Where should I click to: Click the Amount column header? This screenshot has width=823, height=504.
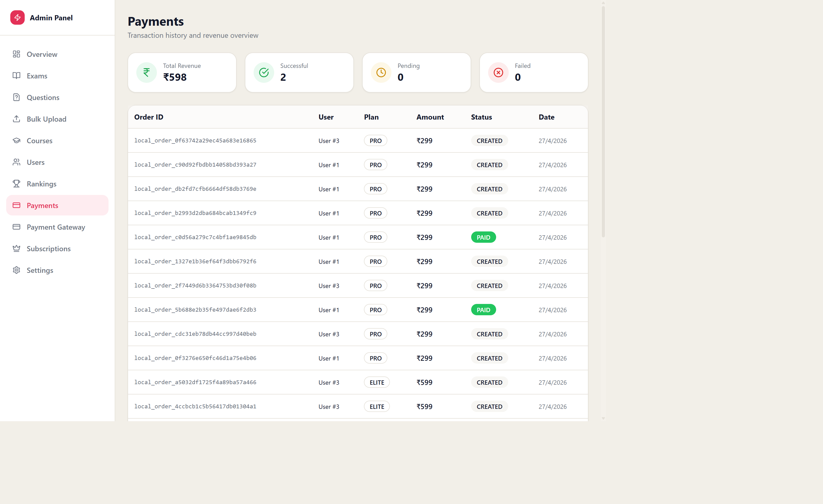point(430,117)
